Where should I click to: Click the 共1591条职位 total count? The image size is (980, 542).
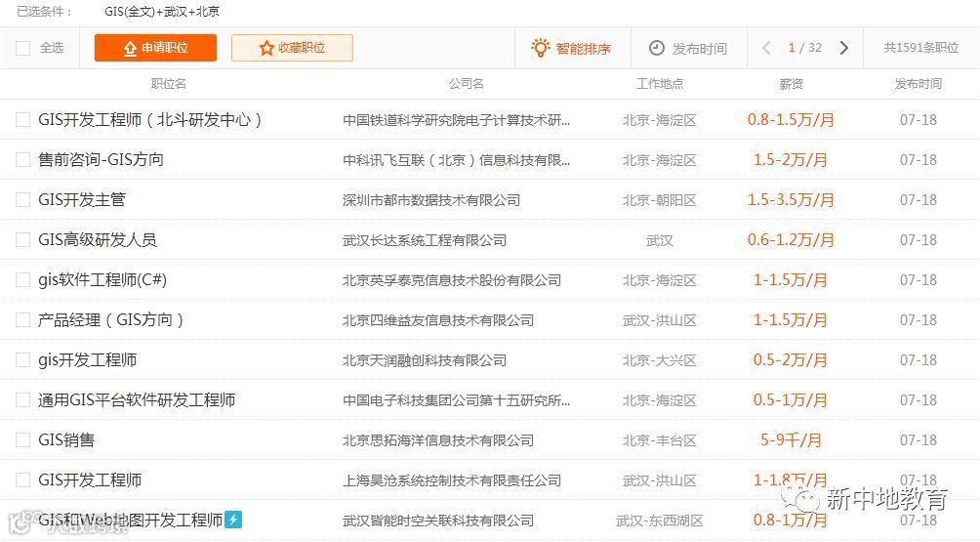(921, 48)
